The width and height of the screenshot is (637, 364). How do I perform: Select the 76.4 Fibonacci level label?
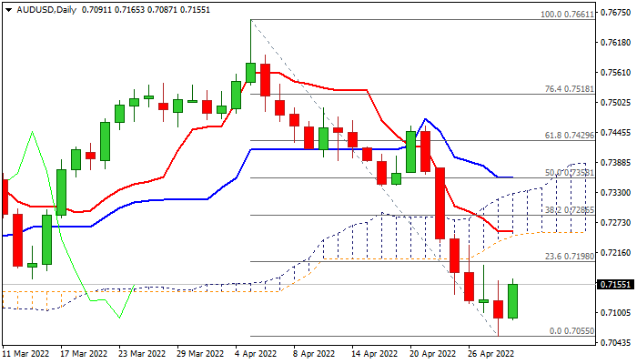pos(570,89)
